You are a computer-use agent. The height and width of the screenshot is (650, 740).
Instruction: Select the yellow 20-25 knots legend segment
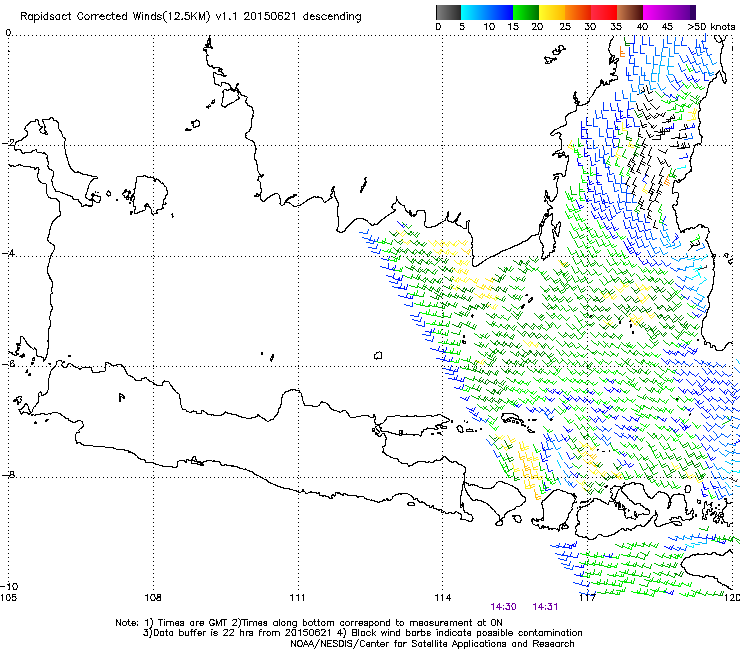[552, 12]
